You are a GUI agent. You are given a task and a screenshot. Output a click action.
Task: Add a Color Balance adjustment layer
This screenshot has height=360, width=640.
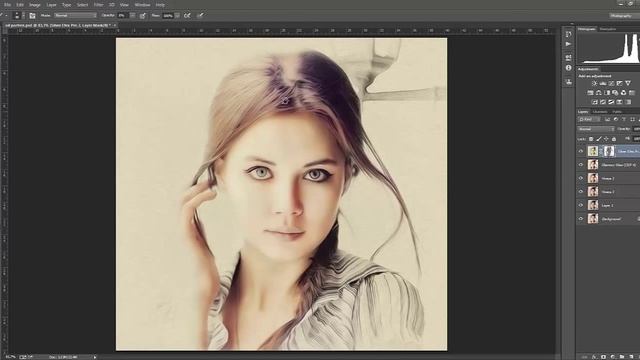point(599,93)
